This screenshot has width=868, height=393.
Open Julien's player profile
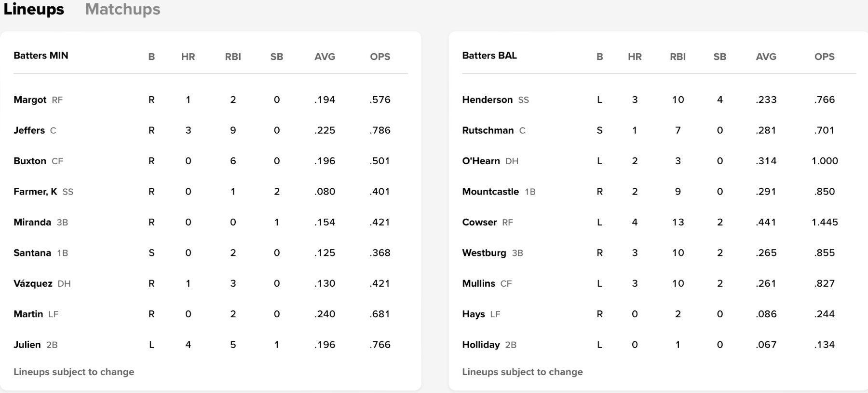click(27, 345)
